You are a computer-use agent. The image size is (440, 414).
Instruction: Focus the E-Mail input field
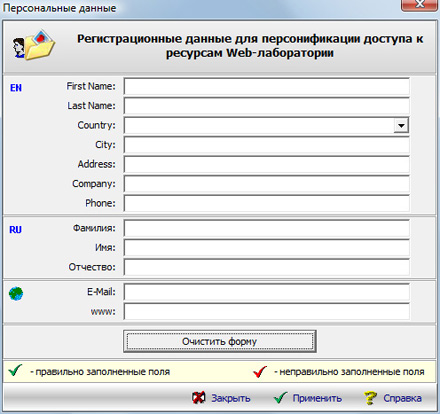coord(266,292)
